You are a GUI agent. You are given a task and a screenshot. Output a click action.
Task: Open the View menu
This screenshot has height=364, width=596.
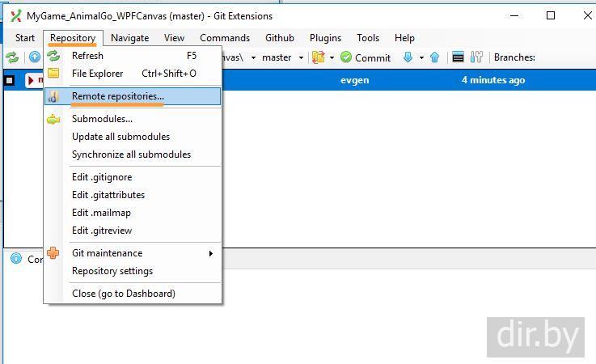[174, 38]
